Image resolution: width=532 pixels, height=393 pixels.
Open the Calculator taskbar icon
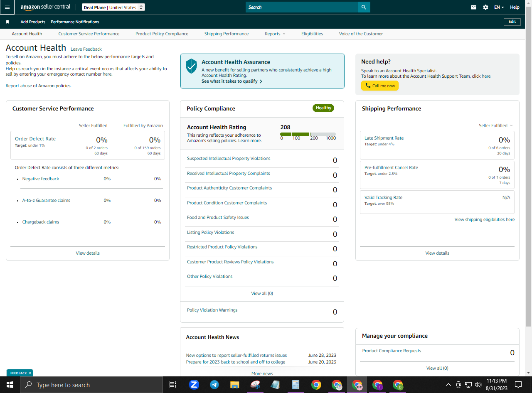(x=296, y=385)
